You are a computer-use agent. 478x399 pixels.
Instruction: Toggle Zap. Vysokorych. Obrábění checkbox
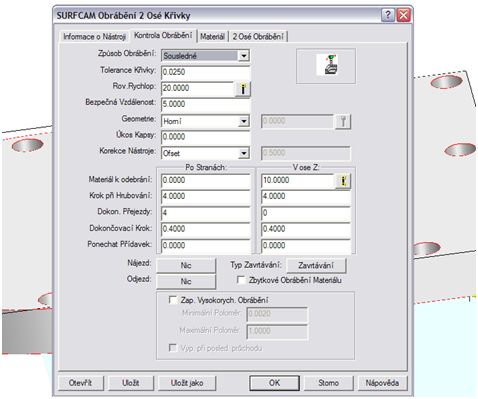[x=173, y=300]
